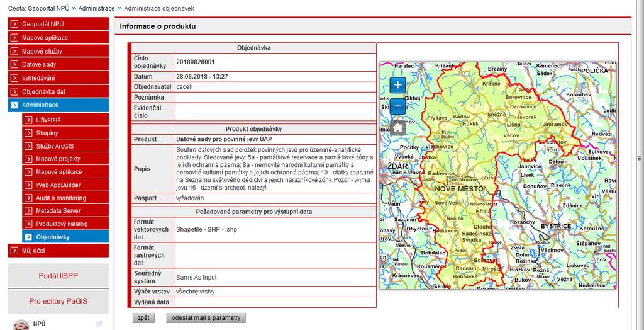
Task: Click arrow icon beside Vyhledávání
Action: [14, 78]
